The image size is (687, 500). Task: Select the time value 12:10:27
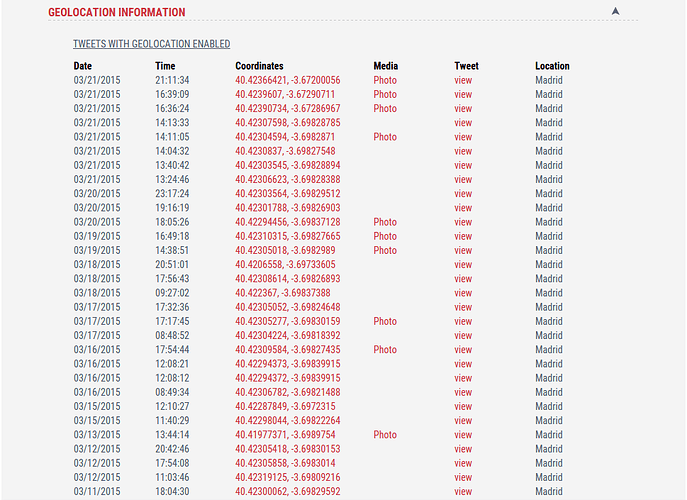[172, 406]
